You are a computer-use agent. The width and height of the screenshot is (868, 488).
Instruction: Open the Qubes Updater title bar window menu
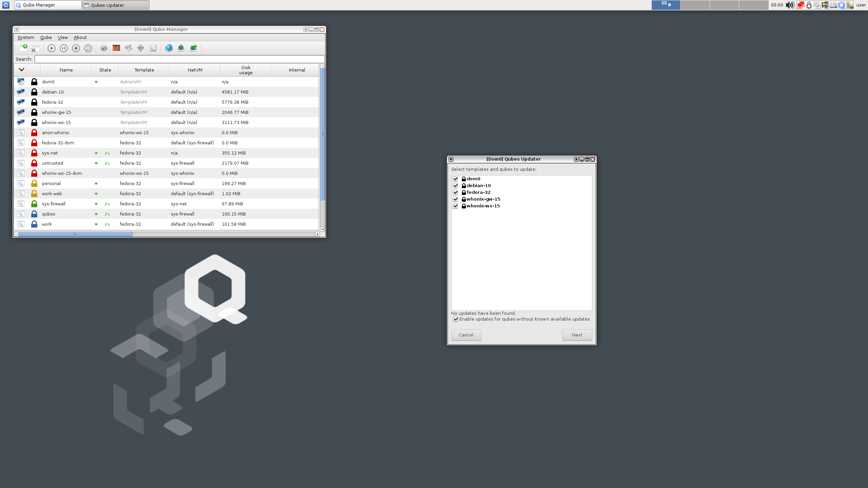point(451,159)
